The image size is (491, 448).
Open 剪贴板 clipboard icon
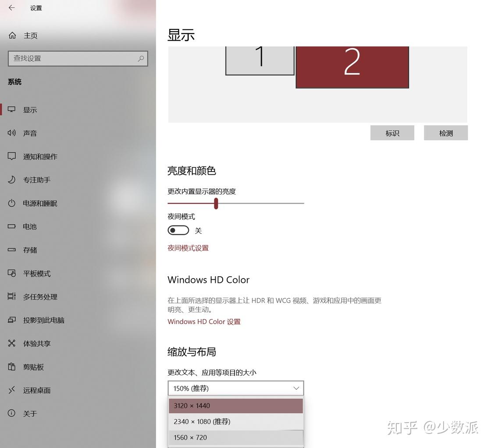[x=11, y=367]
